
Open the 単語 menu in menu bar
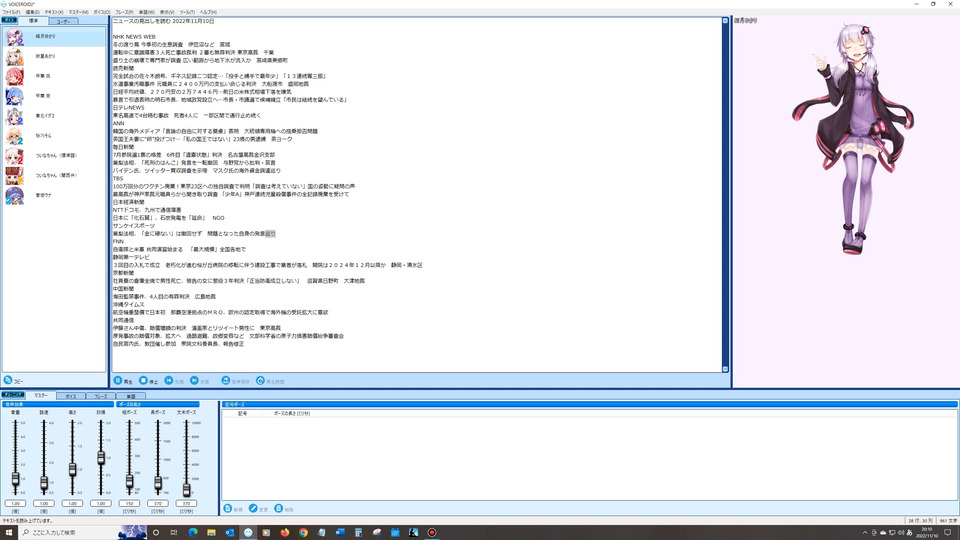pyautogui.click(x=147, y=12)
